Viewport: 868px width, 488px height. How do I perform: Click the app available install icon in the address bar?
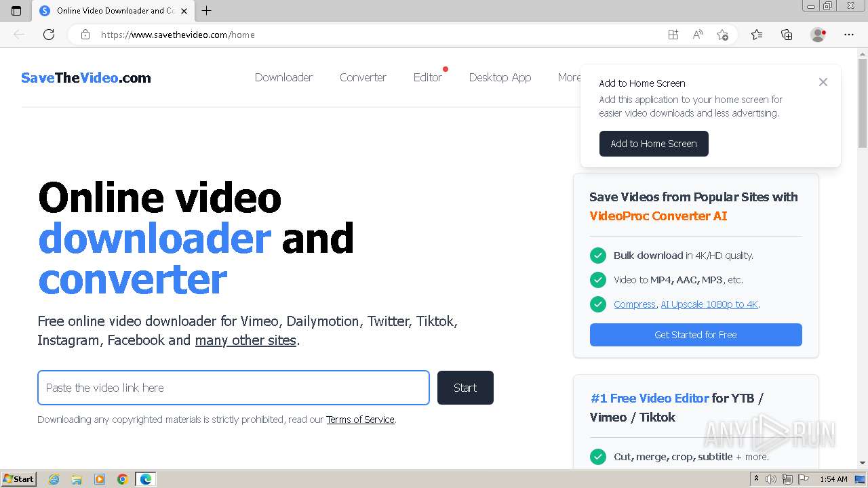coord(673,35)
